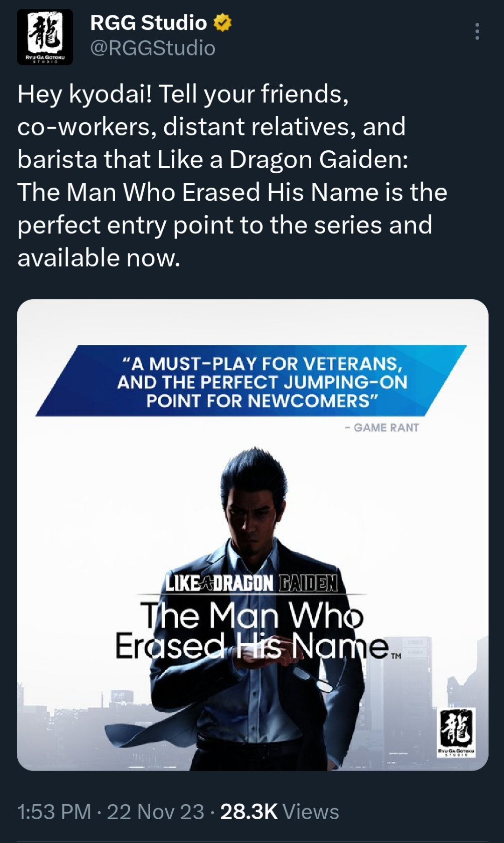Viewport: 504px width, 843px height.
Task: Click the gold verified badge
Action: tap(223, 22)
